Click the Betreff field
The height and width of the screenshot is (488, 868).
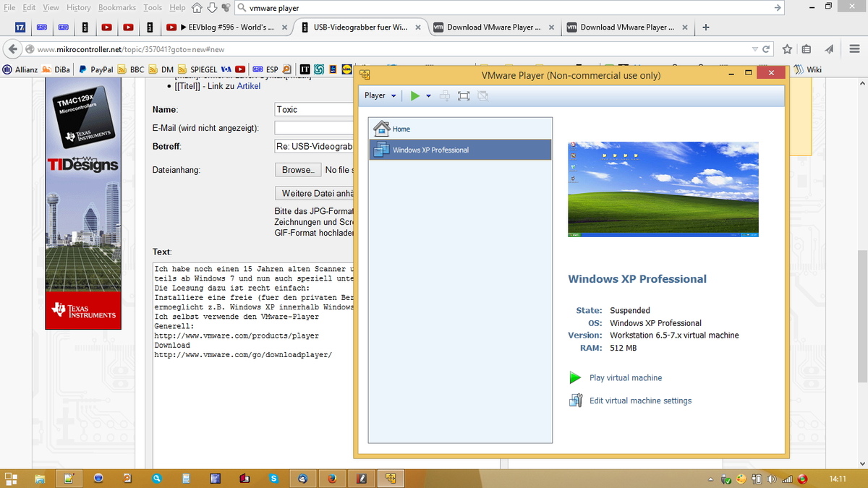[315, 147]
